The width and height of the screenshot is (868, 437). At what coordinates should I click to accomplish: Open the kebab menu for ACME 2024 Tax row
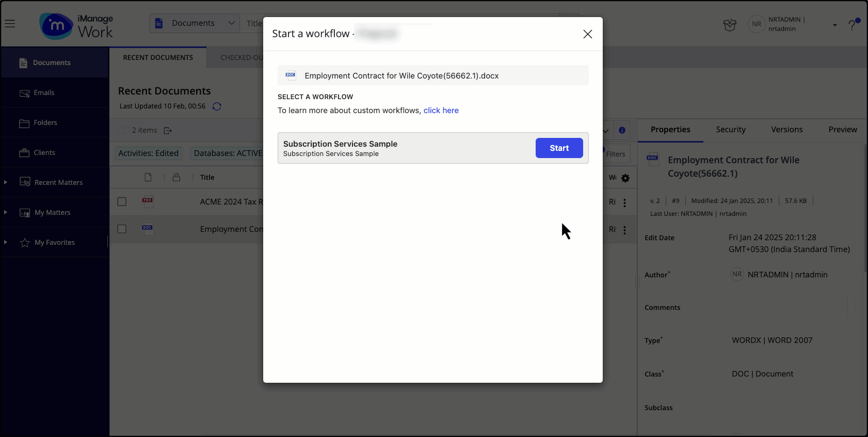pyautogui.click(x=624, y=203)
